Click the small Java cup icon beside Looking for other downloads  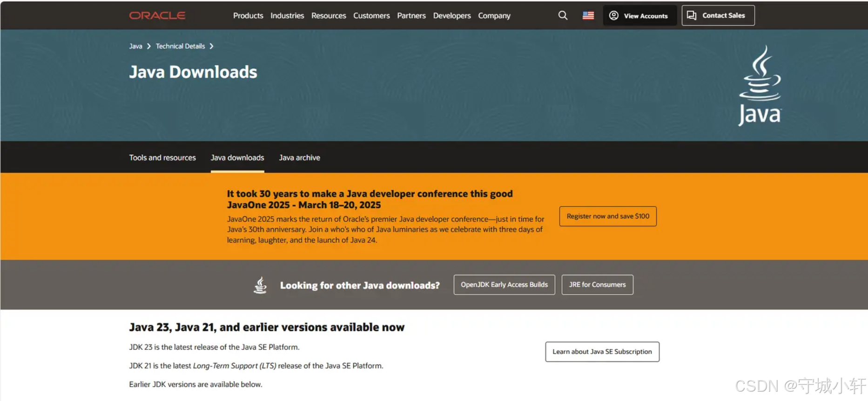(x=260, y=285)
